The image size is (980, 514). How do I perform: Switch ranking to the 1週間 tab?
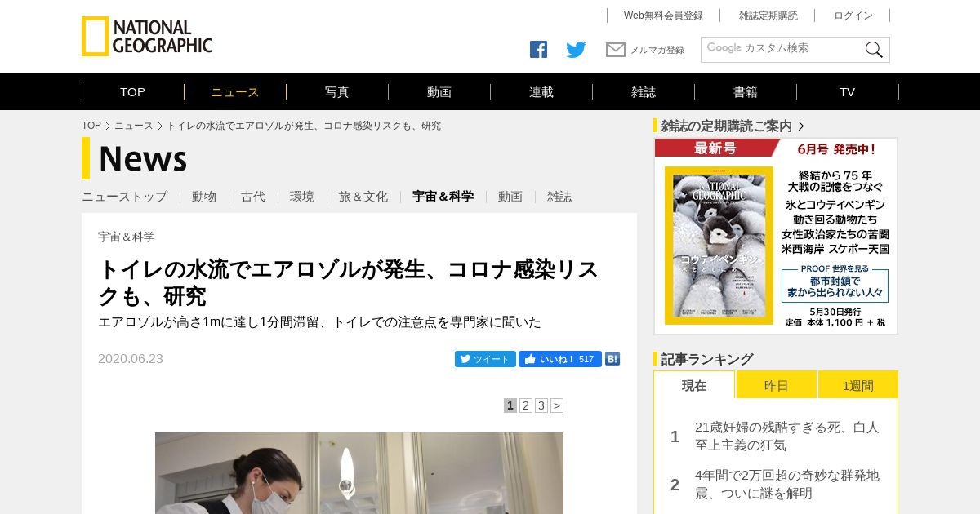pos(858,385)
